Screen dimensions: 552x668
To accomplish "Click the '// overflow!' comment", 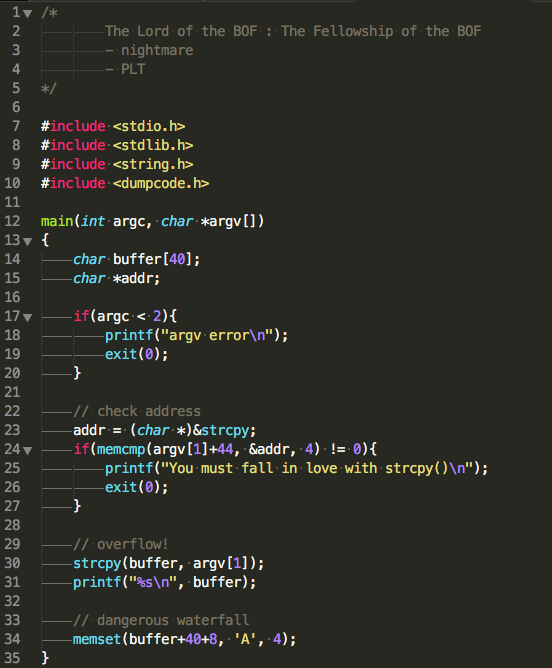I will click(x=121, y=544).
